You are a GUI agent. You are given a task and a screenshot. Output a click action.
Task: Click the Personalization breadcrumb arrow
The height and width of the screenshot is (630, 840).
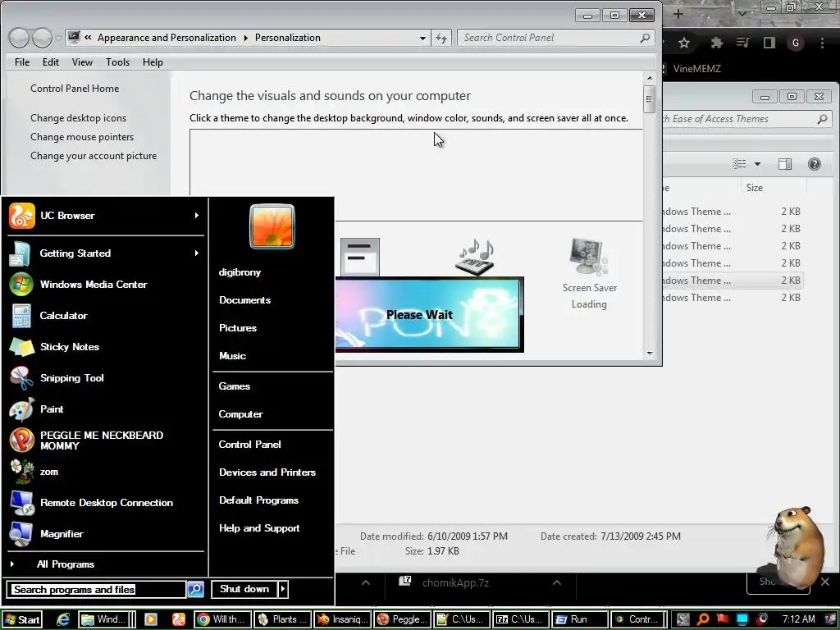(246, 38)
